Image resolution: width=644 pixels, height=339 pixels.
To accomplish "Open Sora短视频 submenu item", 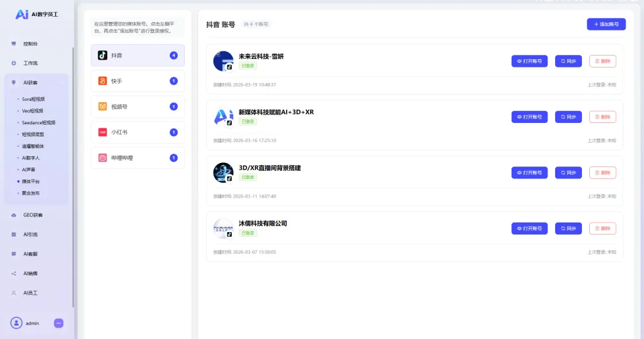I will (x=33, y=99).
